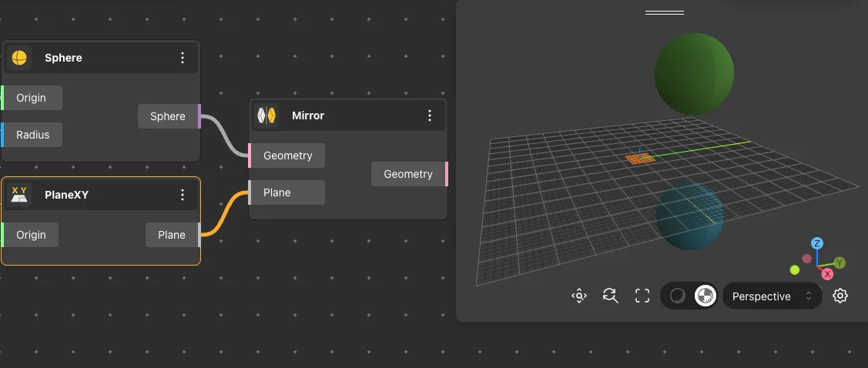Click the X axis on the orientation gizmo

coord(827,274)
